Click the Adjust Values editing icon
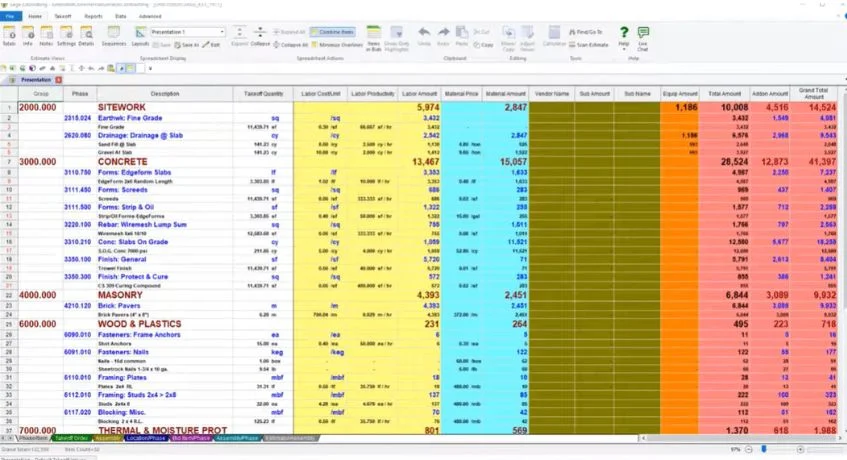Viewport: 847px width, 460px height. tap(527, 38)
